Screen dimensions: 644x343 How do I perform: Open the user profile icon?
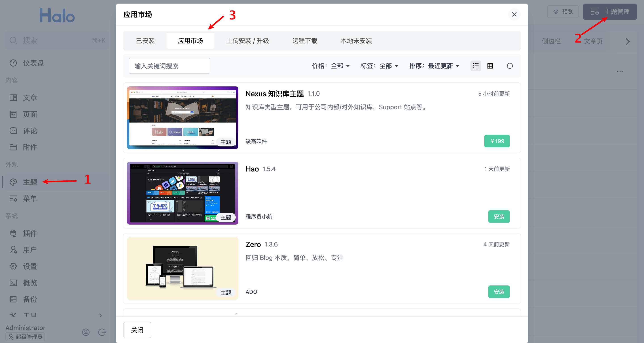point(86,332)
